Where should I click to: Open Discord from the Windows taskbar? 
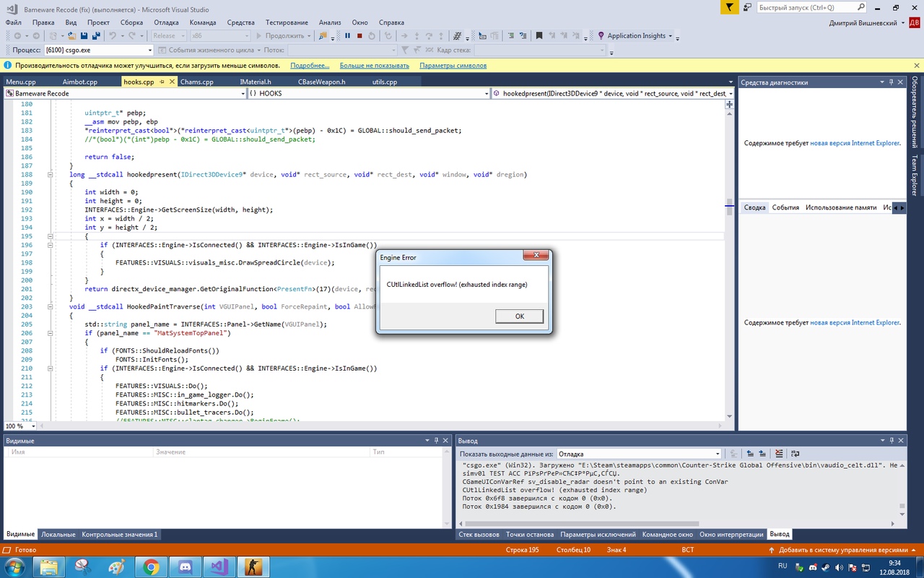pos(185,566)
